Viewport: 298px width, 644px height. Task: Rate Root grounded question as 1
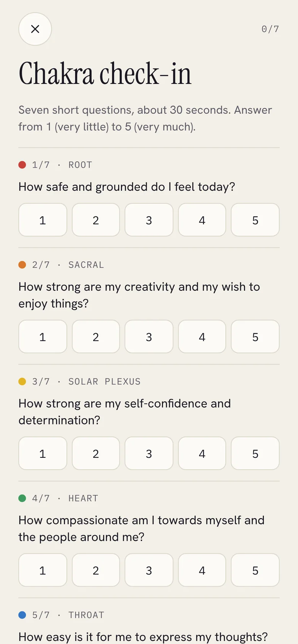43,220
